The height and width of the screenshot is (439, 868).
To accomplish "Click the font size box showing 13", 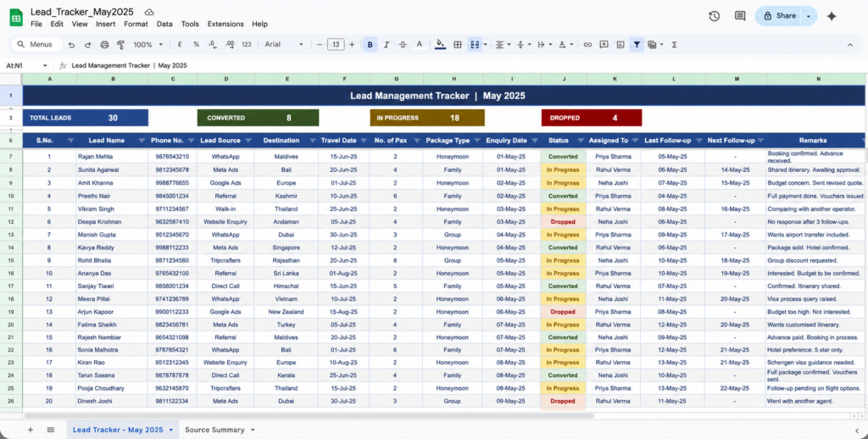I will pos(336,45).
